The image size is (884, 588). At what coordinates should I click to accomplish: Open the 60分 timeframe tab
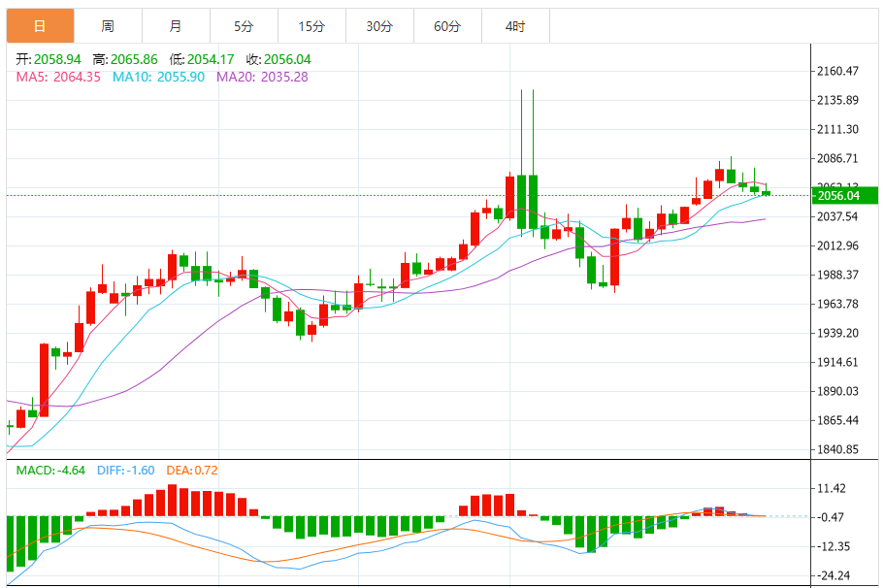pos(447,26)
